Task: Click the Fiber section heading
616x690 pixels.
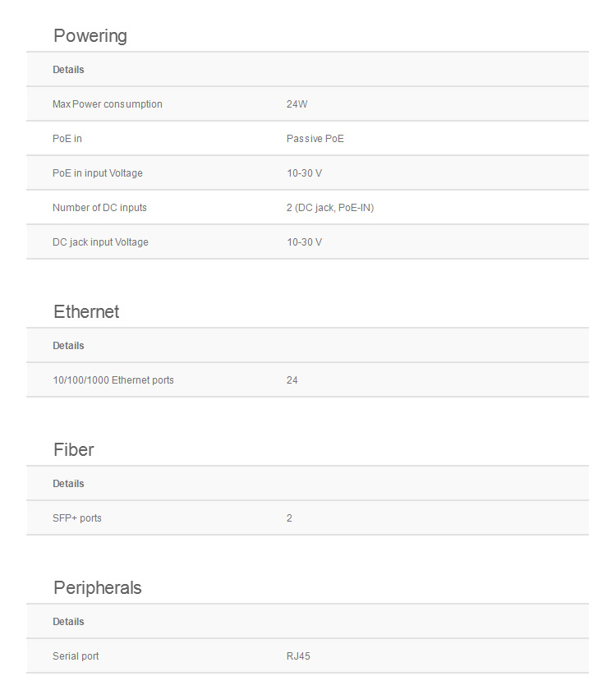Action: coord(74,450)
